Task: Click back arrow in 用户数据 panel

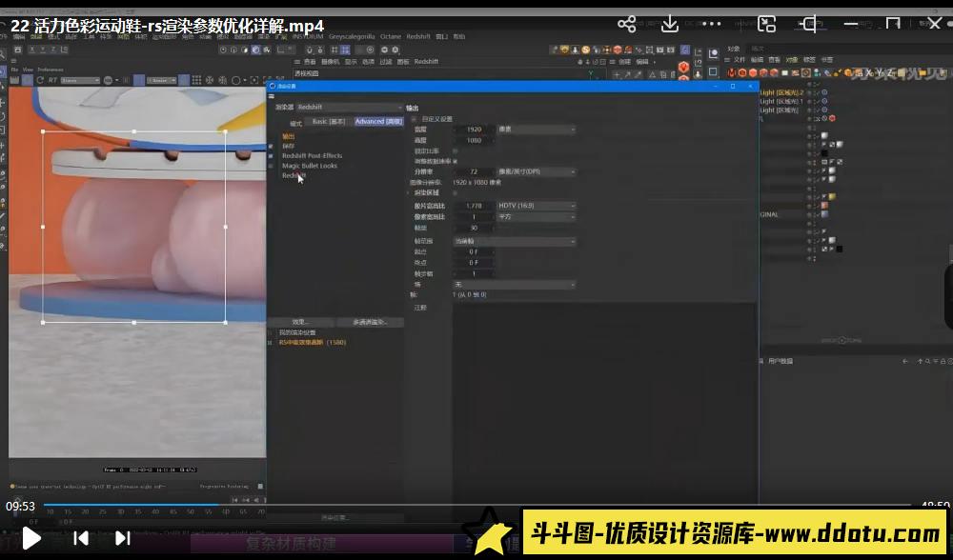Action: tap(905, 361)
